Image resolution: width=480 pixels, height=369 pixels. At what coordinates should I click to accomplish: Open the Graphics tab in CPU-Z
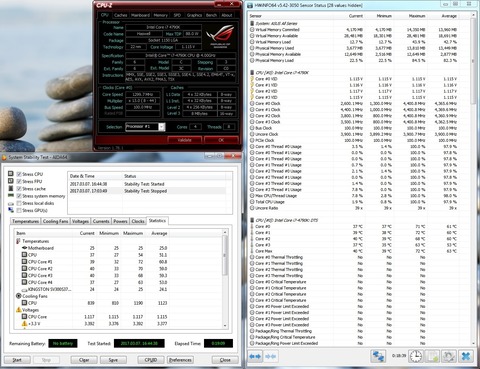194,15
